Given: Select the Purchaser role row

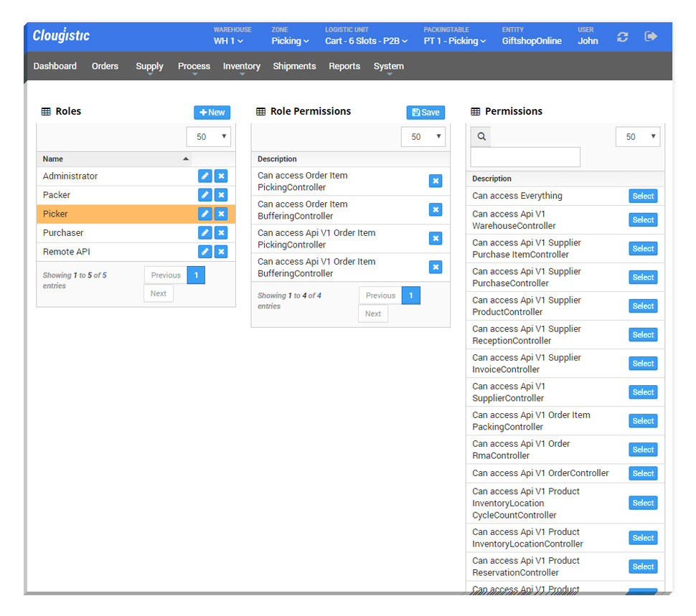Looking at the screenshot, I should pyautogui.click(x=136, y=233).
